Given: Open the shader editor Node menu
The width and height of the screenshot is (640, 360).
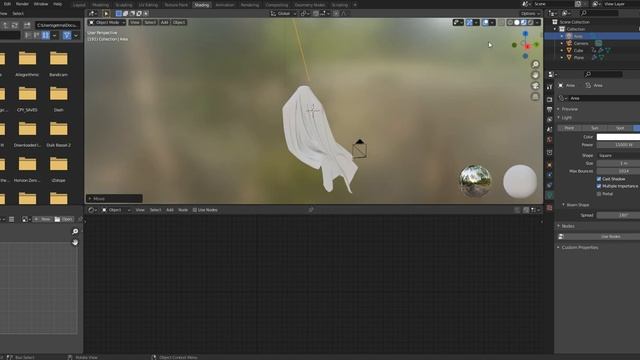Looking at the screenshot, I should click(x=183, y=210).
